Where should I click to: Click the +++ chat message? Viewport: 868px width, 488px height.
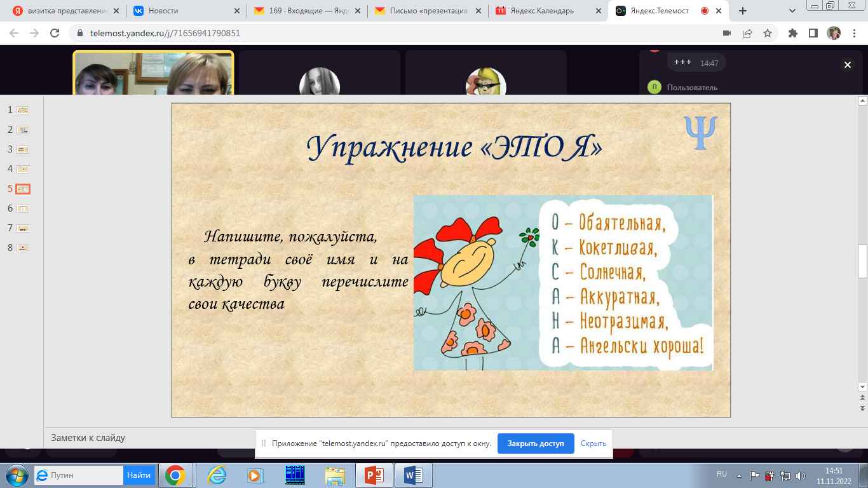pyautogui.click(x=696, y=62)
